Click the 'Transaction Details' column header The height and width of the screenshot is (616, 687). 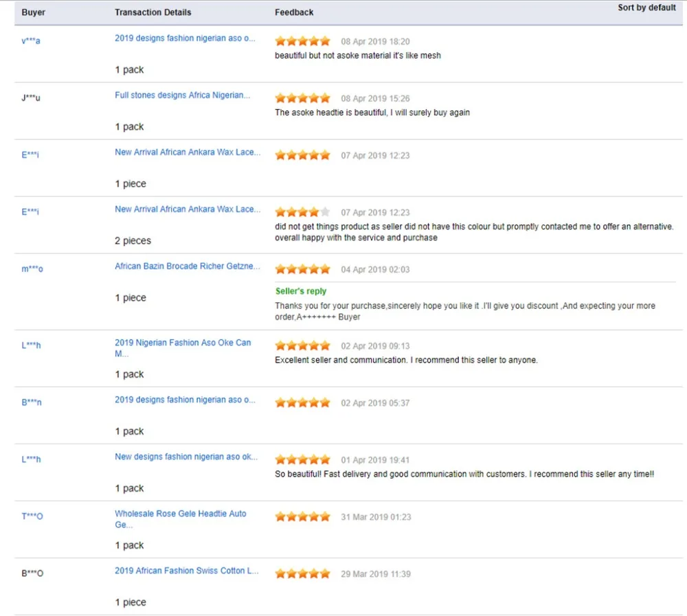click(153, 12)
